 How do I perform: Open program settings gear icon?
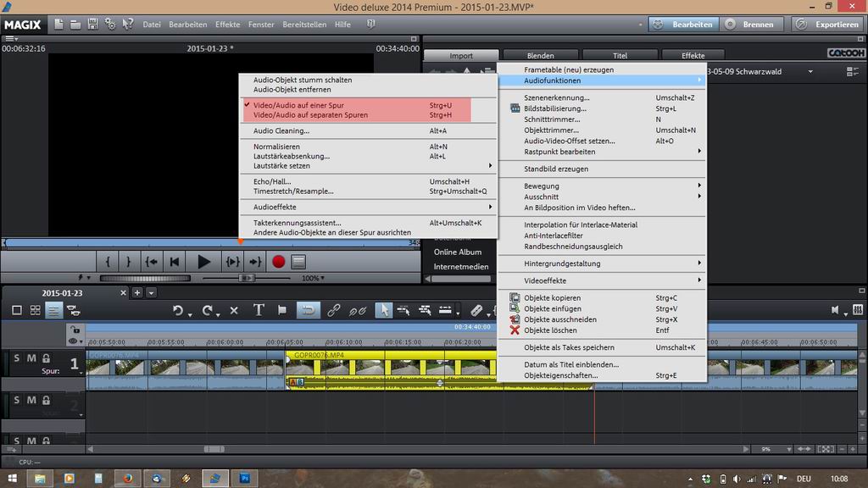[x=110, y=25]
